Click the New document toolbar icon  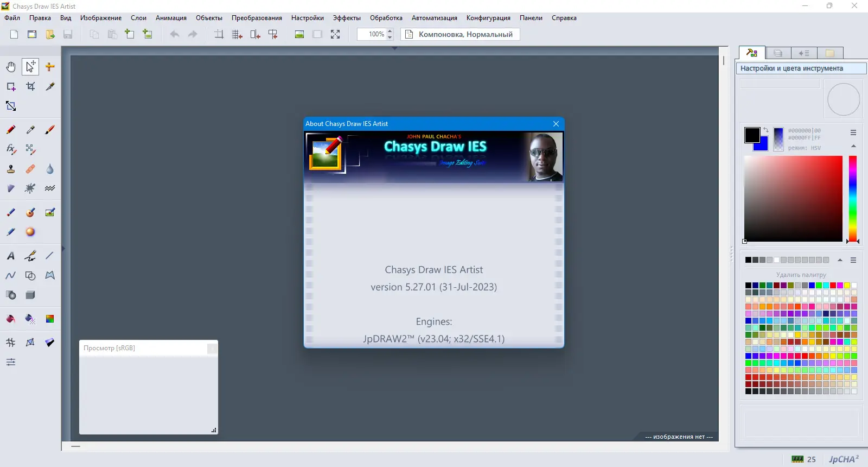pyautogui.click(x=14, y=34)
